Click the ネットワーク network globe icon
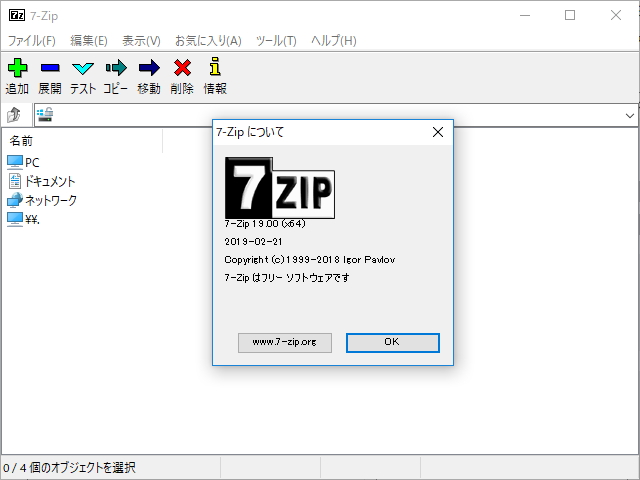The image size is (640, 480). tap(15, 200)
